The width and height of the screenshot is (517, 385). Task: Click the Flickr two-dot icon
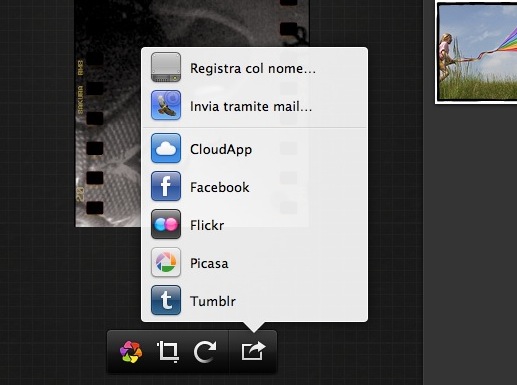coord(166,224)
